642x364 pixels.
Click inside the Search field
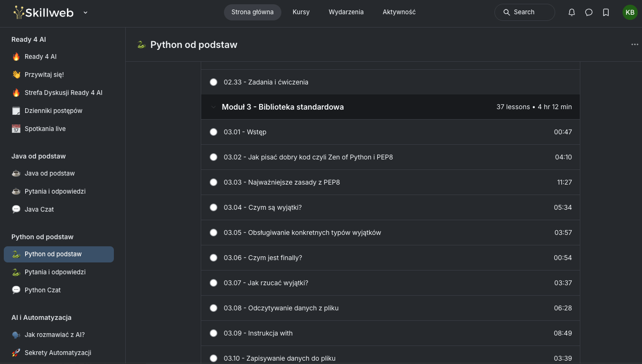pyautogui.click(x=524, y=12)
